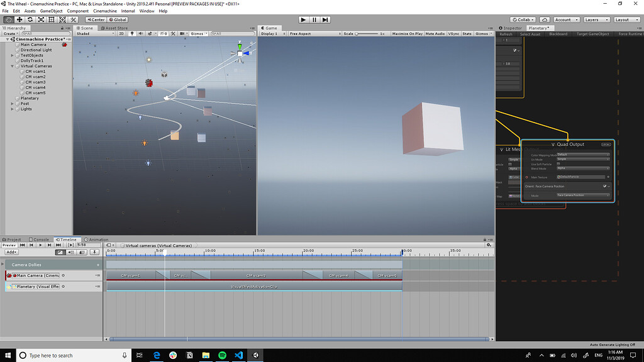Select the Hand pan tool

point(8,19)
